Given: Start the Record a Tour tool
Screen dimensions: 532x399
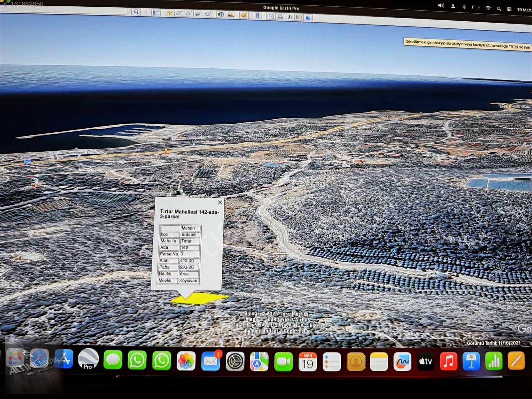Looking at the screenshot, I should [208, 14].
